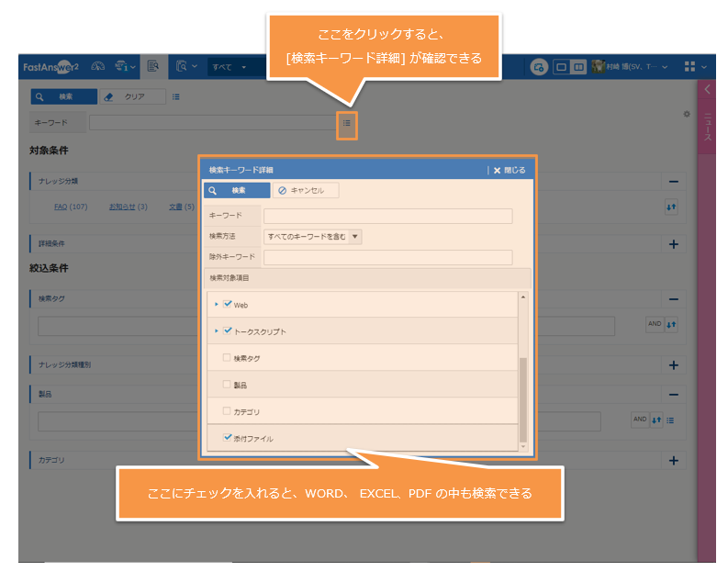Expand the トークスクリプト tree node
Image resolution: width=728 pixels, height=571 pixels.
(216, 330)
